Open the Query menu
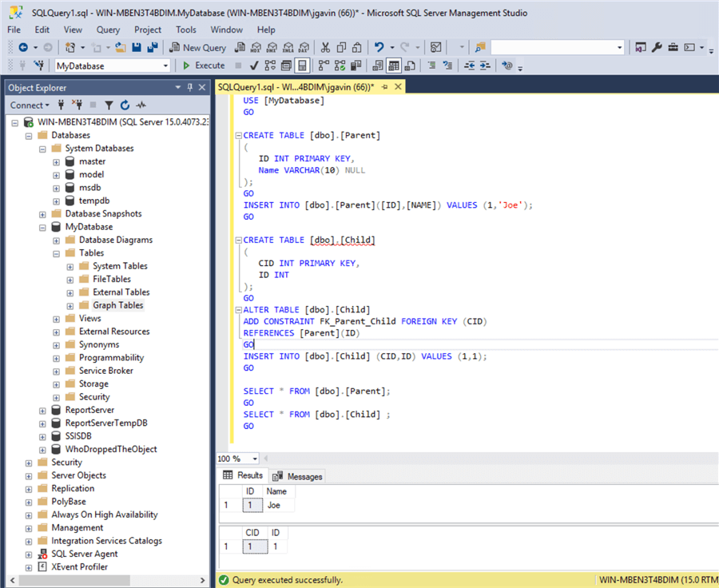The width and height of the screenshot is (719, 588). (x=108, y=30)
